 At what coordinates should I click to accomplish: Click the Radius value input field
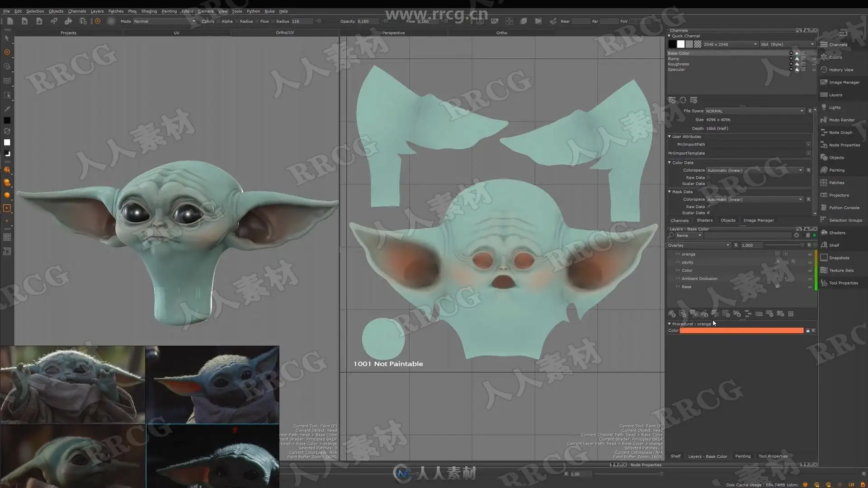[302, 21]
